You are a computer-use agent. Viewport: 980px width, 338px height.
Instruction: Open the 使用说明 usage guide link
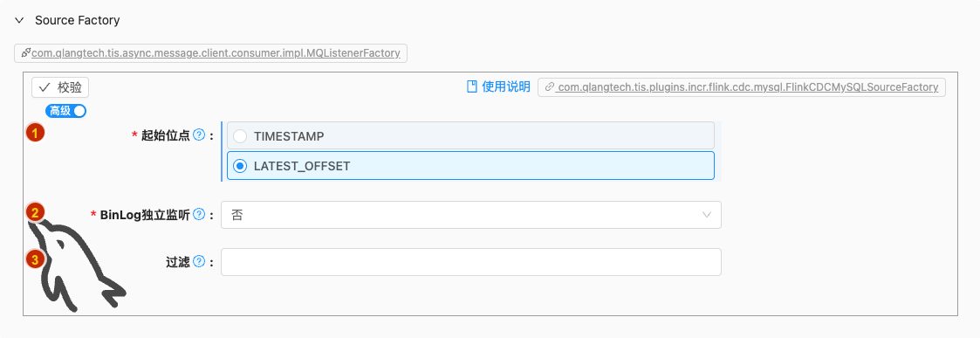coord(499,87)
